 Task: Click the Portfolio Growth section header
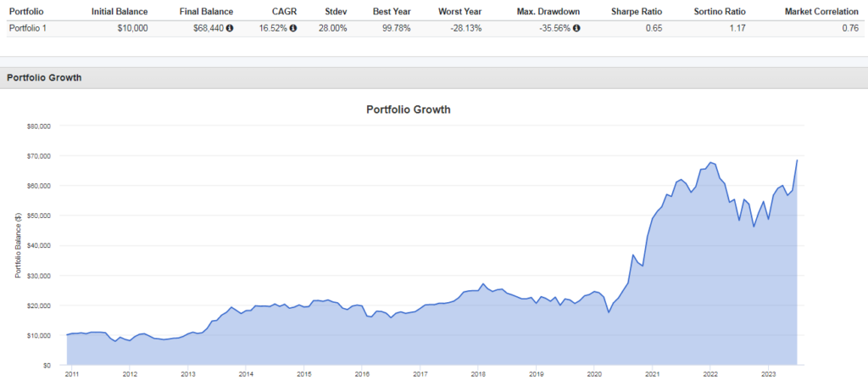click(44, 77)
